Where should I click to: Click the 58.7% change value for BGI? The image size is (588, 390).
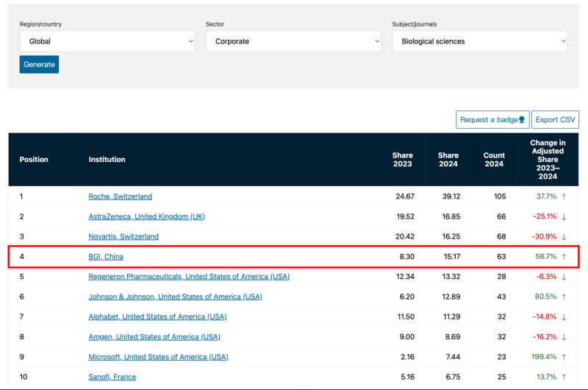[546, 257]
